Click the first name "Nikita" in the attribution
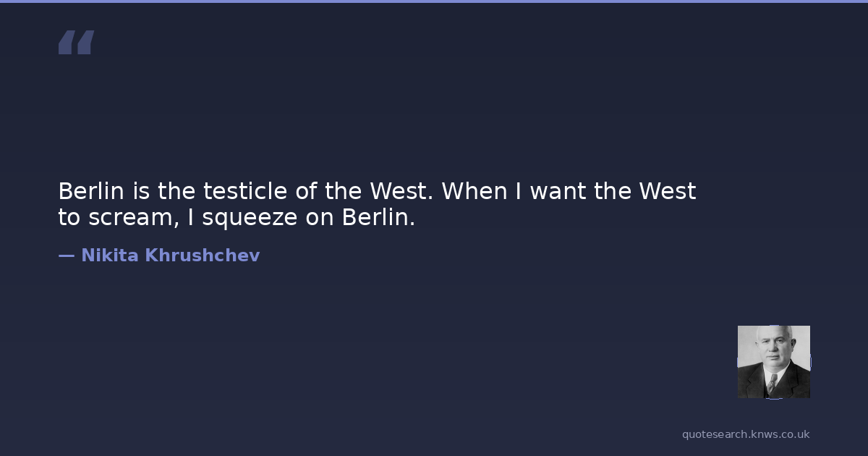Screen dimensions: 868x456 [x=109, y=256]
